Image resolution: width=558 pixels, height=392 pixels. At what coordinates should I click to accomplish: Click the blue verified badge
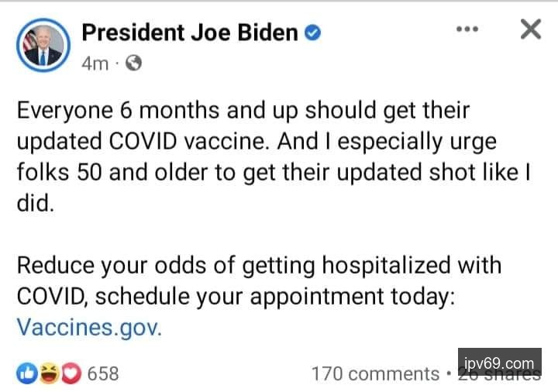pos(312,33)
